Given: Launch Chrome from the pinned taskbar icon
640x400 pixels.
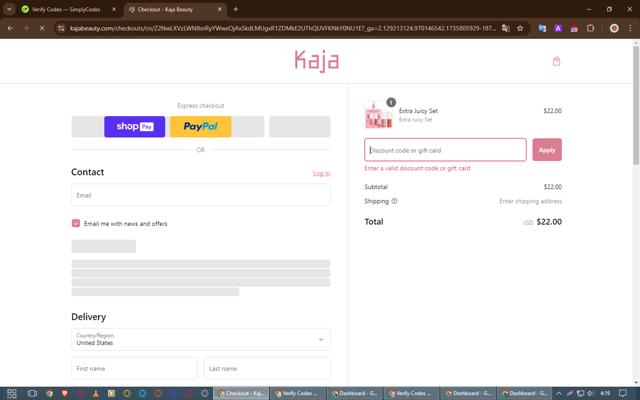Looking at the screenshot, I should [49, 393].
